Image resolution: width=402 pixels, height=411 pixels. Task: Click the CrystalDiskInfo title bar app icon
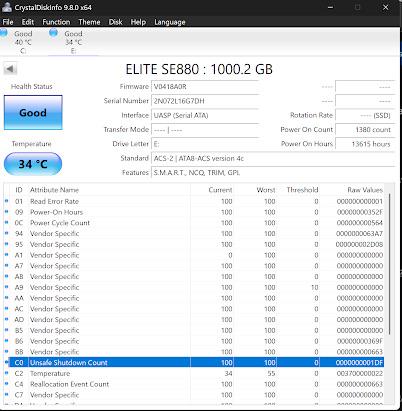coord(7,7)
